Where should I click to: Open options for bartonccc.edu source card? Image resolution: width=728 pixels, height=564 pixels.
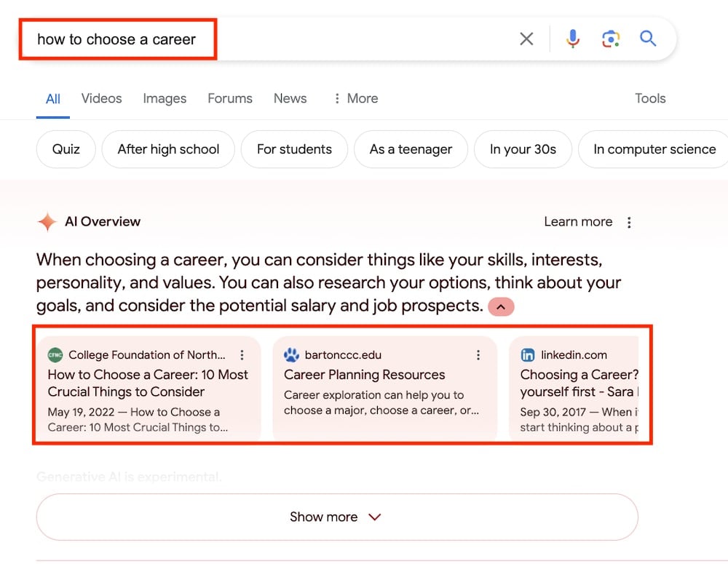pyautogui.click(x=478, y=355)
